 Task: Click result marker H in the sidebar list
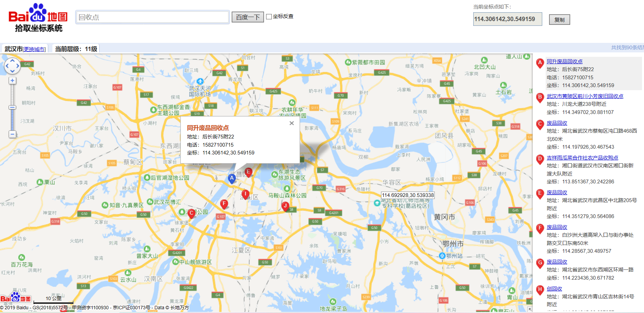[x=540, y=290]
